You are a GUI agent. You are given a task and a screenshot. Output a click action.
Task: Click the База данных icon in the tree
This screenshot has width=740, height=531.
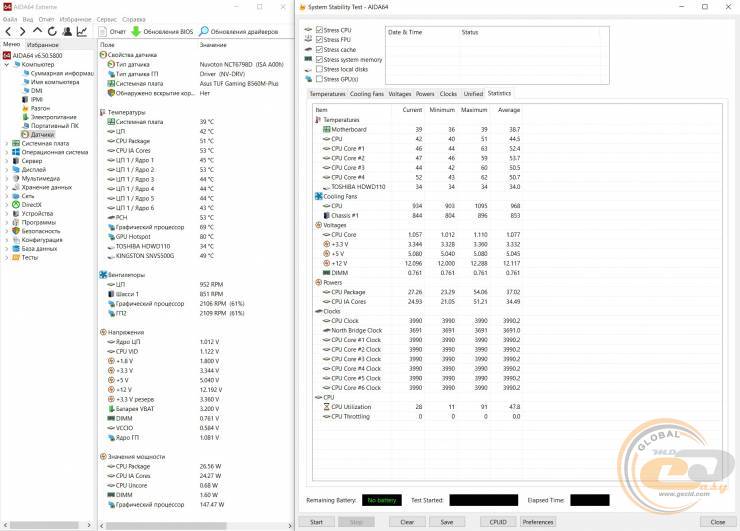click(x=16, y=249)
